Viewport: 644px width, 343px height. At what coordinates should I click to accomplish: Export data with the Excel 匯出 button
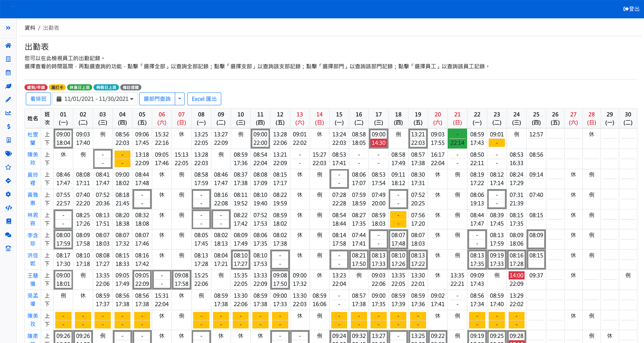[204, 99]
